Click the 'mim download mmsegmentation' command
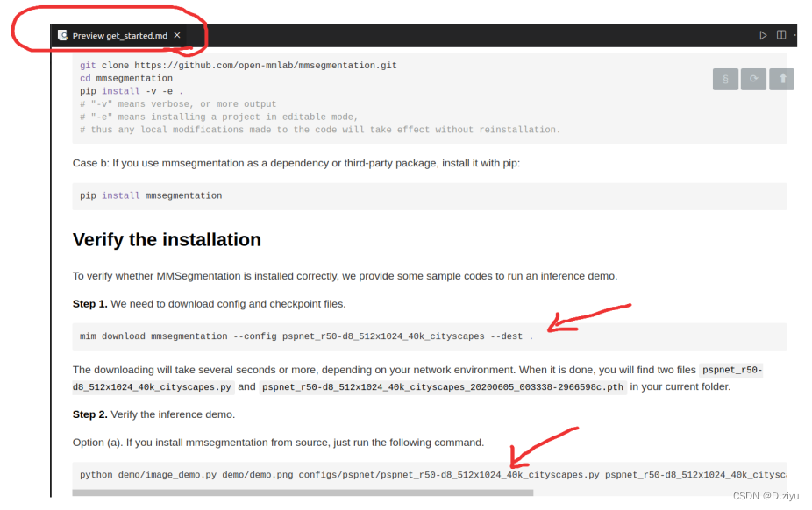The width and height of the screenshot is (812, 510). [x=306, y=336]
